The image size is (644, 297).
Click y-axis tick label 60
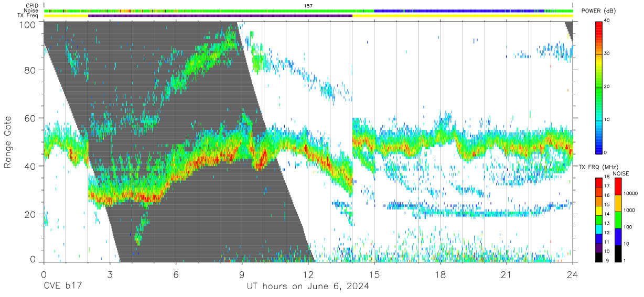pos(30,118)
